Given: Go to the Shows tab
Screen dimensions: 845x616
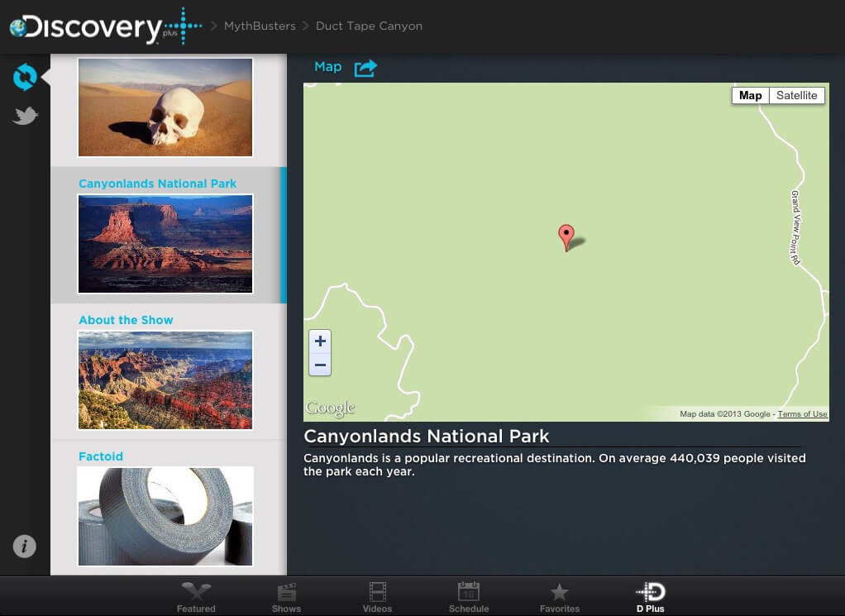Looking at the screenshot, I should click(x=286, y=597).
